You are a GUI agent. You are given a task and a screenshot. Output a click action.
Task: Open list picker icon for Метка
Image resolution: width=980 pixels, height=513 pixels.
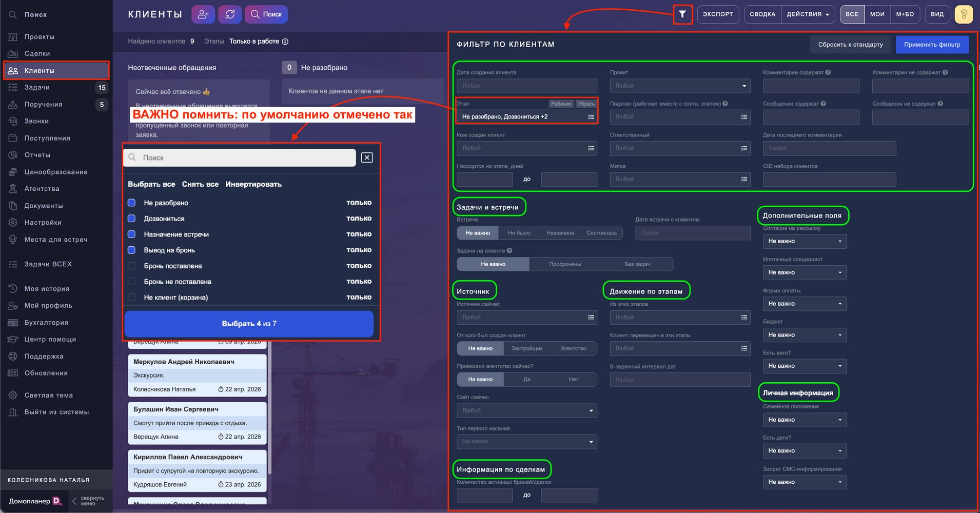pyautogui.click(x=744, y=179)
